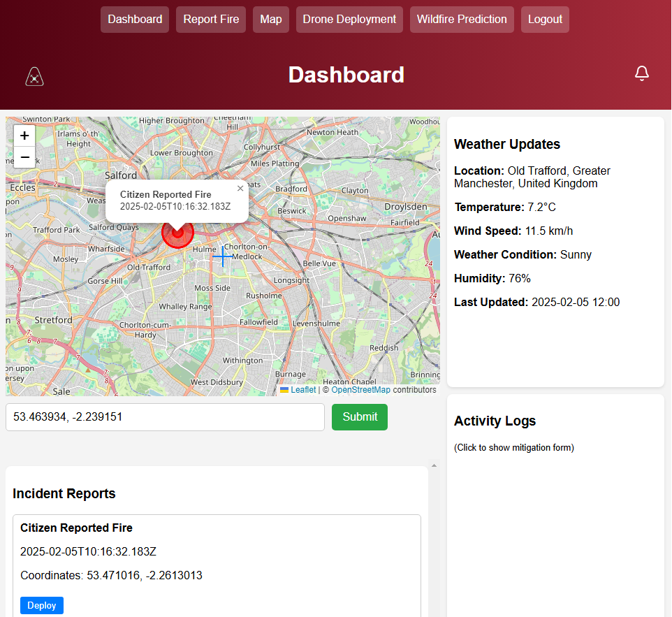Close the Citizen Reported Fire popup
Image resolution: width=672 pixels, height=617 pixels.
click(240, 188)
